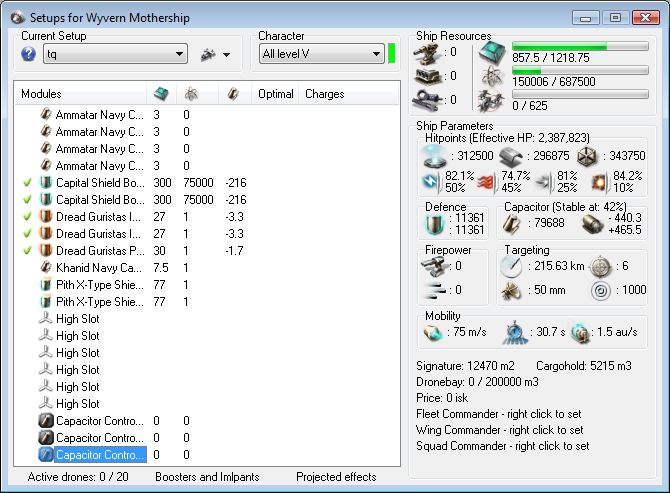Sort by capacitor column header icon

pos(232,94)
